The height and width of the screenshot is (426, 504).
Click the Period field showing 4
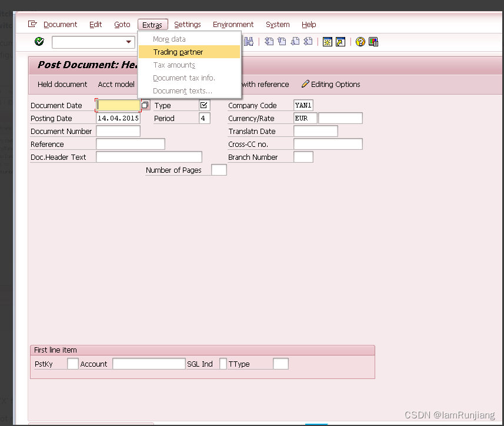(x=205, y=118)
